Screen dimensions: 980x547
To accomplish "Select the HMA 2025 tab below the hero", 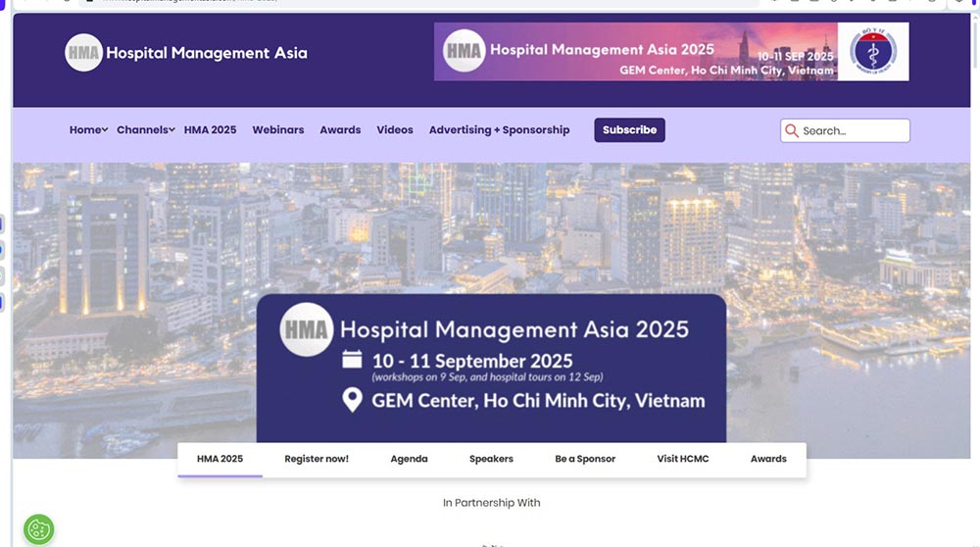I will 220,459.
